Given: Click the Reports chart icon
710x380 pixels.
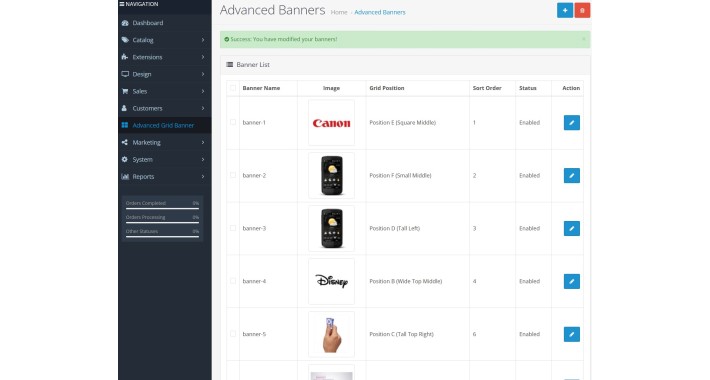Looking at the screenshot, I should click(125, 177).
